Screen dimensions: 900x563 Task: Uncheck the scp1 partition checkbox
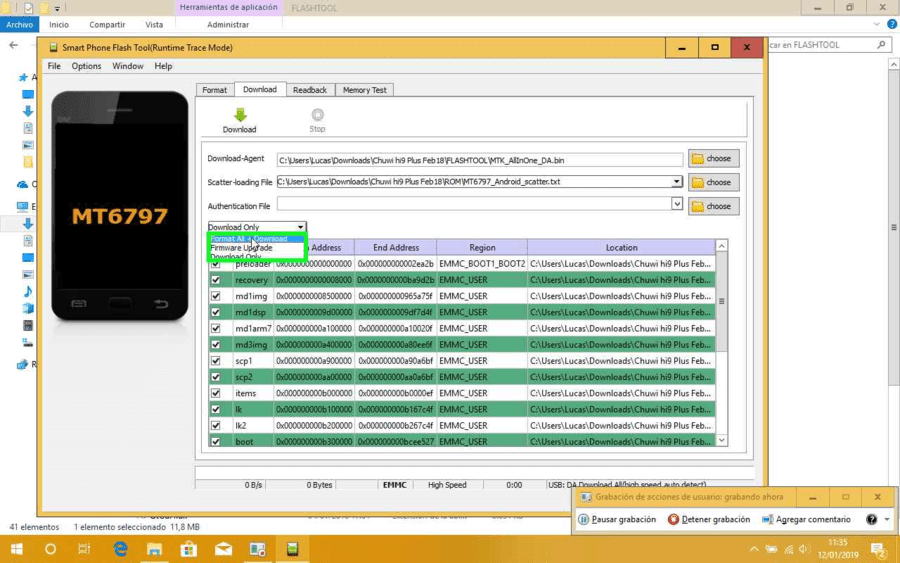[x=216, y=361]
